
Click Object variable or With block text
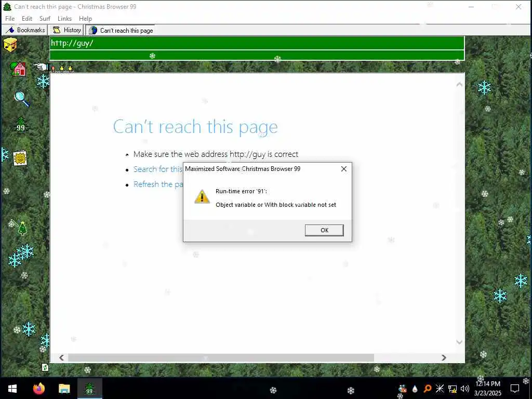click(276, 205)
